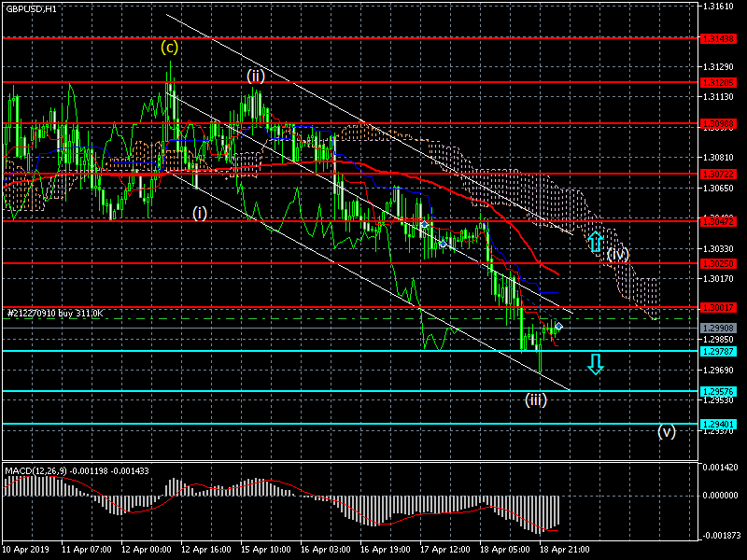Image resolution: width=747 pixels, height=560 pixels.
Task: Click the 12 Apr 00:00 time axis label
Action: point(147,550)
